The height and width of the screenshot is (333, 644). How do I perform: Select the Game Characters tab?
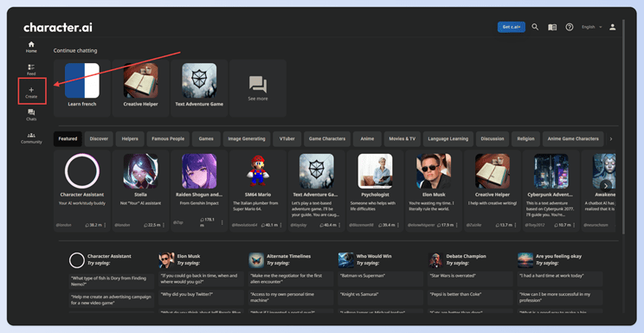327,138
